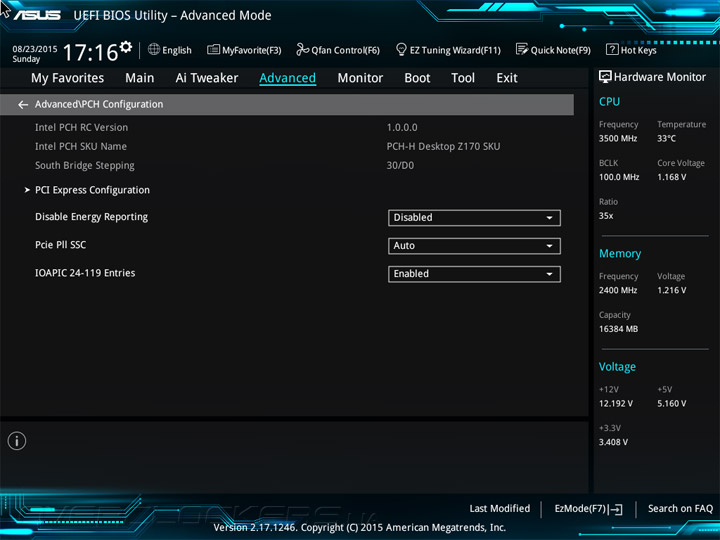Click the MyFavorite list icon
720x540 pixels.
(x=213, y=50)
